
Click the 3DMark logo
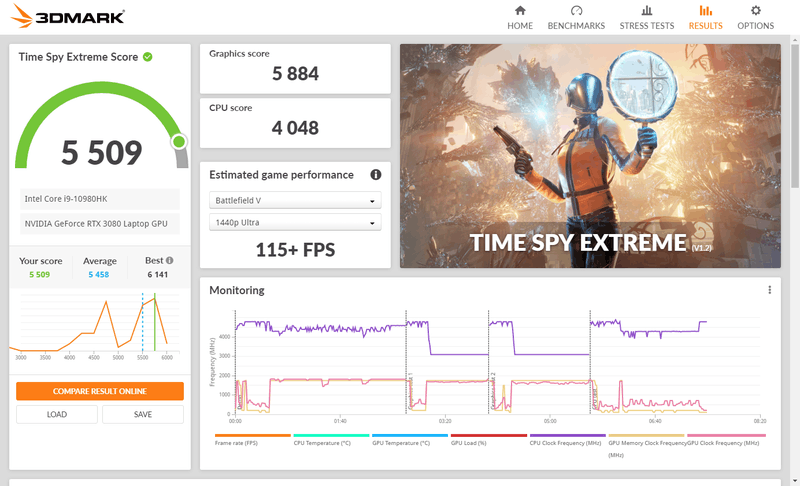(x=67, y=16)
